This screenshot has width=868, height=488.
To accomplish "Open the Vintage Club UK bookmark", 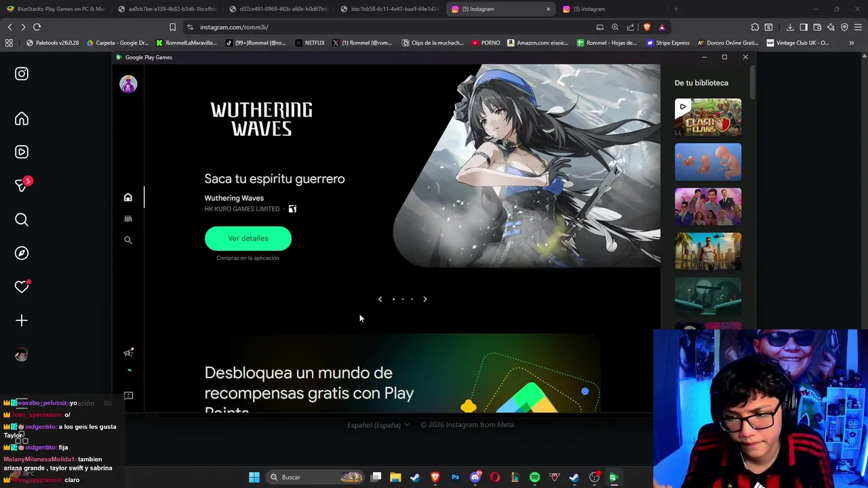I will [x=797, y=43].
